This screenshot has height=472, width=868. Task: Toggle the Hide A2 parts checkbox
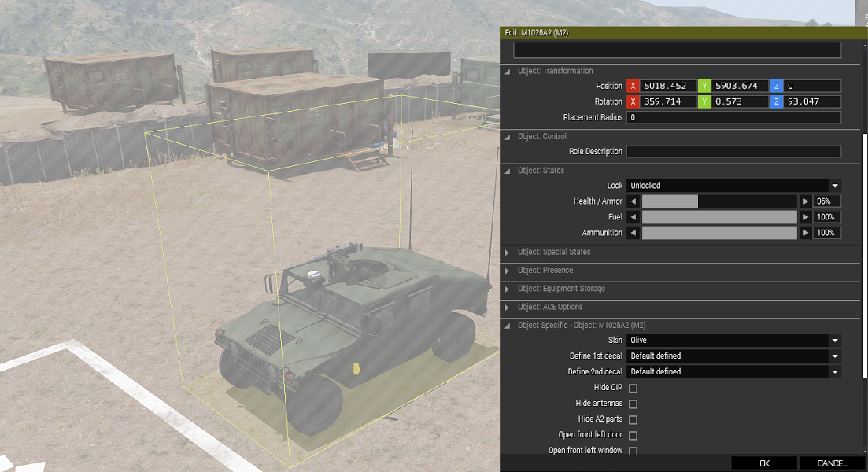point(633,419)
